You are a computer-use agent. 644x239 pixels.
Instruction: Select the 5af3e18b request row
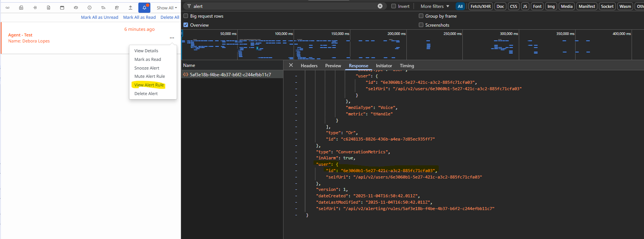230,75
